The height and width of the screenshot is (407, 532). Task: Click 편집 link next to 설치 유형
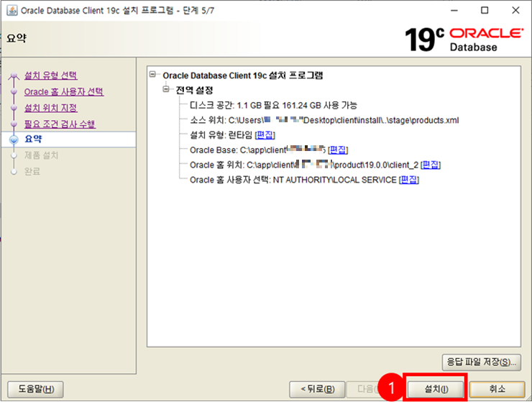pos(265,135)
